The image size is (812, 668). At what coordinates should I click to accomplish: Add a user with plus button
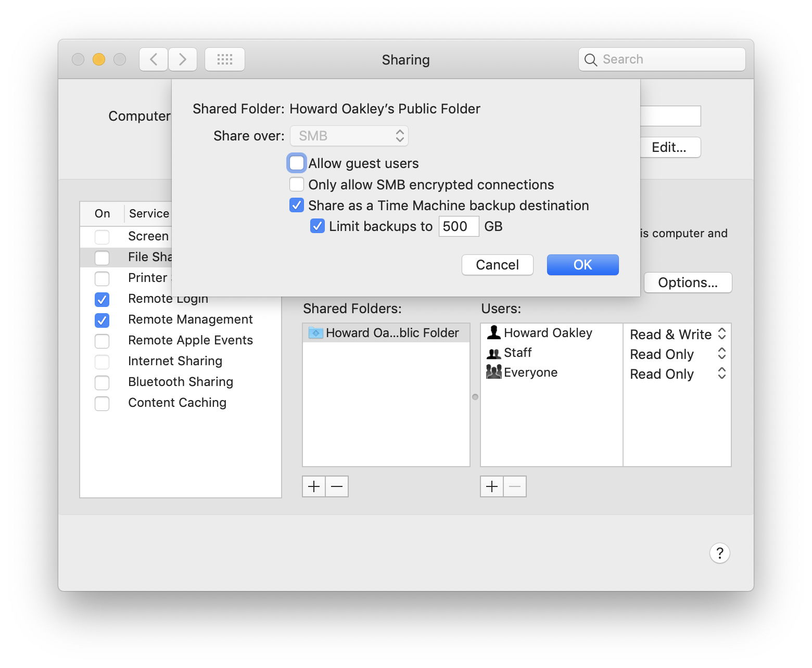[x=492, y=486]
